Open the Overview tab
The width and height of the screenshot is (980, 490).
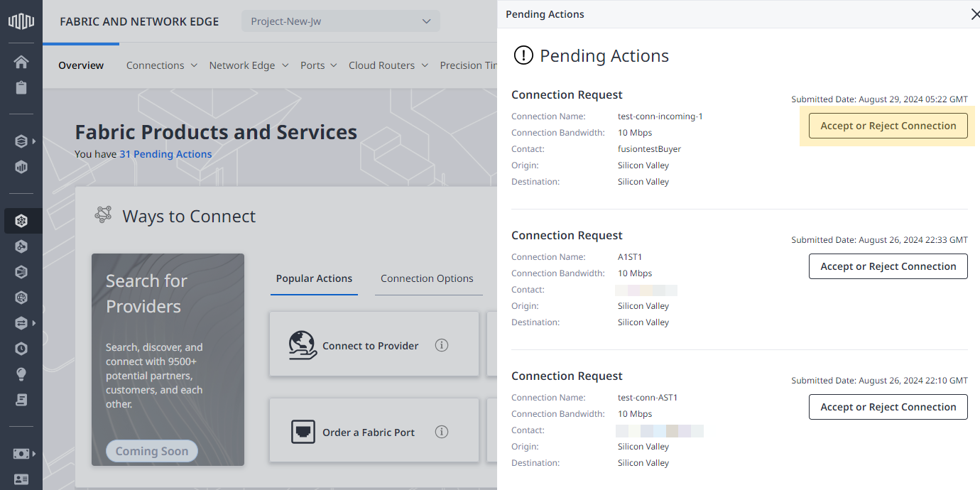coord(81,65)
